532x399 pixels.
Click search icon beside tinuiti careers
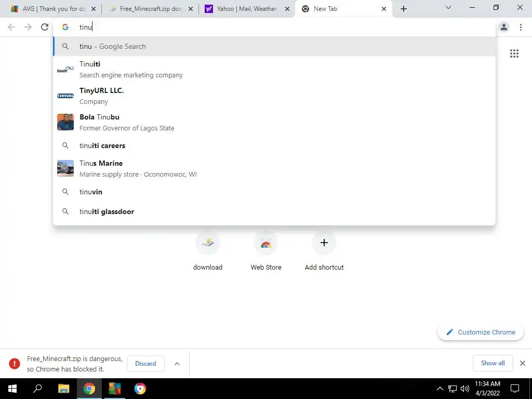(x=65, y=145)
